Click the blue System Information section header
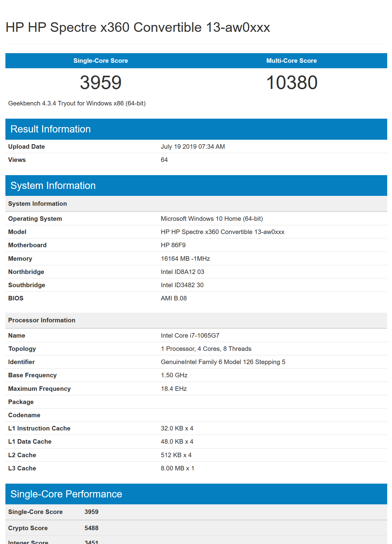Viewport: 392px width, 544px height. coord(53,186)
